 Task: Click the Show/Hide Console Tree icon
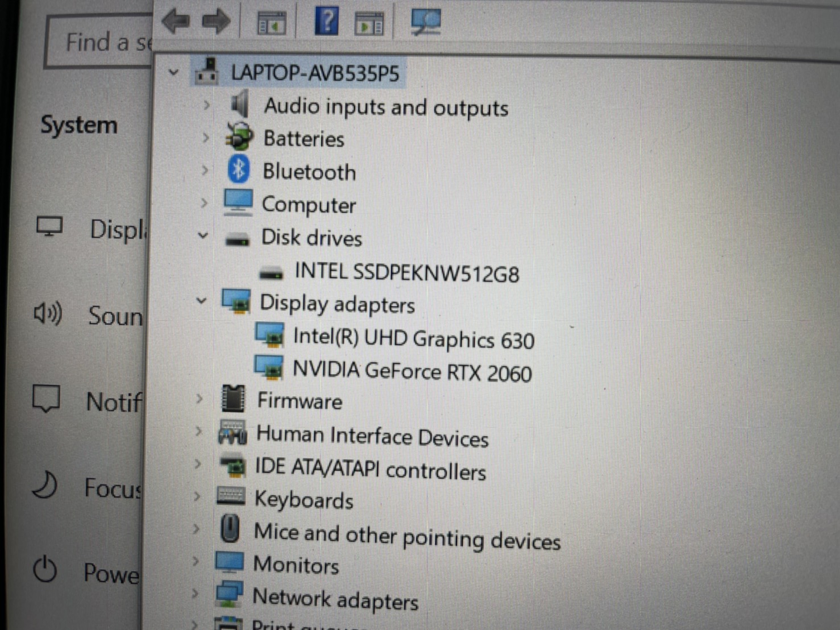click(x=271, y=24)
